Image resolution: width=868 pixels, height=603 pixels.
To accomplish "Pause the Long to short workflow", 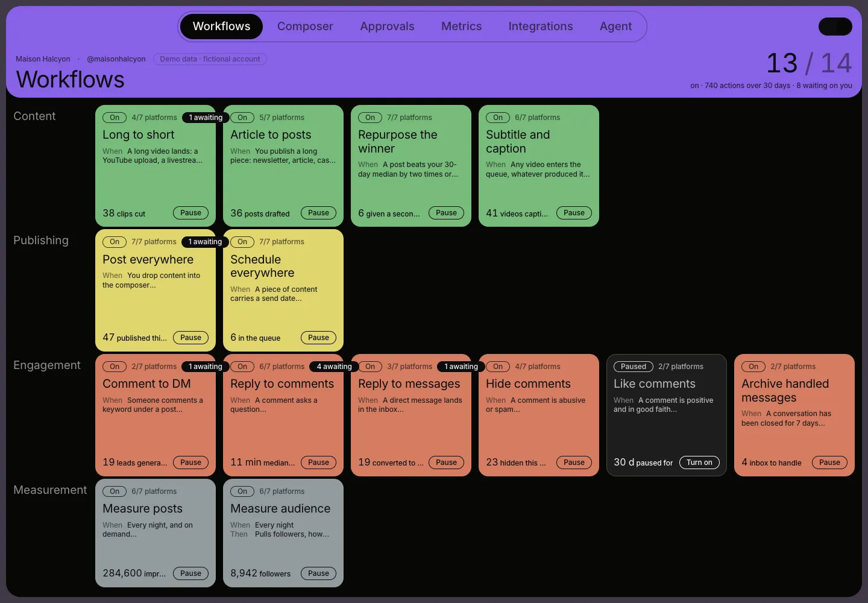I will [x=190, y=213].
